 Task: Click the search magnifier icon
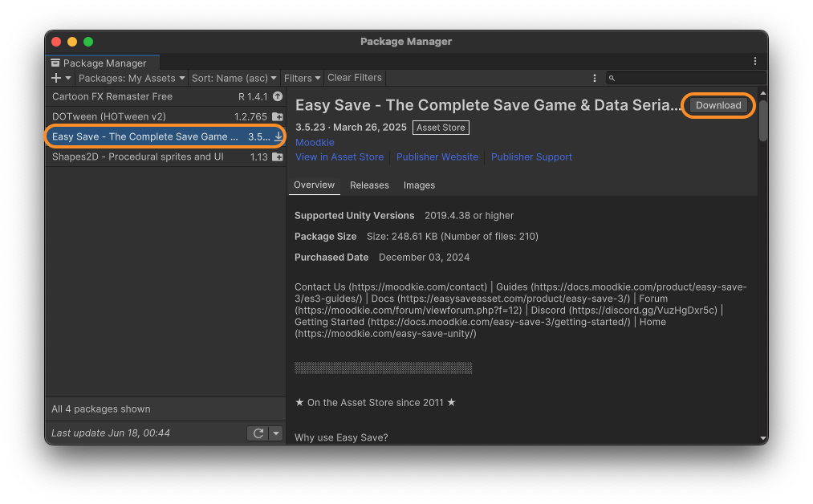click(612, 79)
